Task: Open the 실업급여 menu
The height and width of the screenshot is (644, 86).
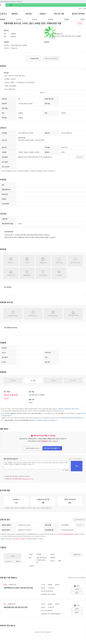Action: pos(43,14)
